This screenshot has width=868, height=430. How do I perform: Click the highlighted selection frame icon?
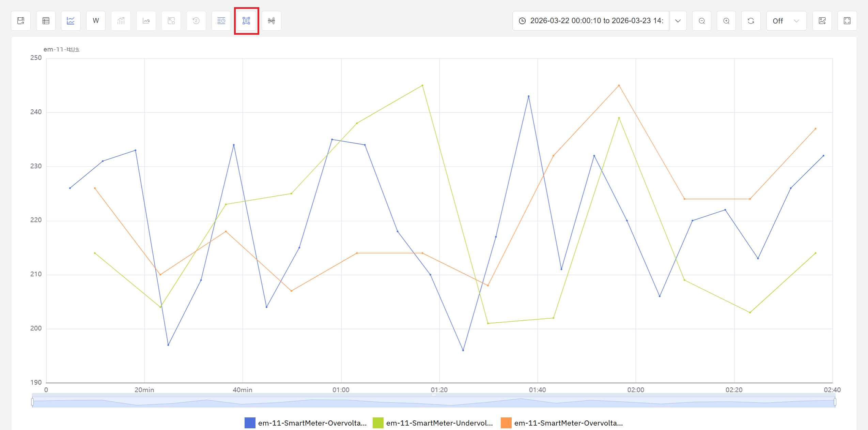click(246, 21)
